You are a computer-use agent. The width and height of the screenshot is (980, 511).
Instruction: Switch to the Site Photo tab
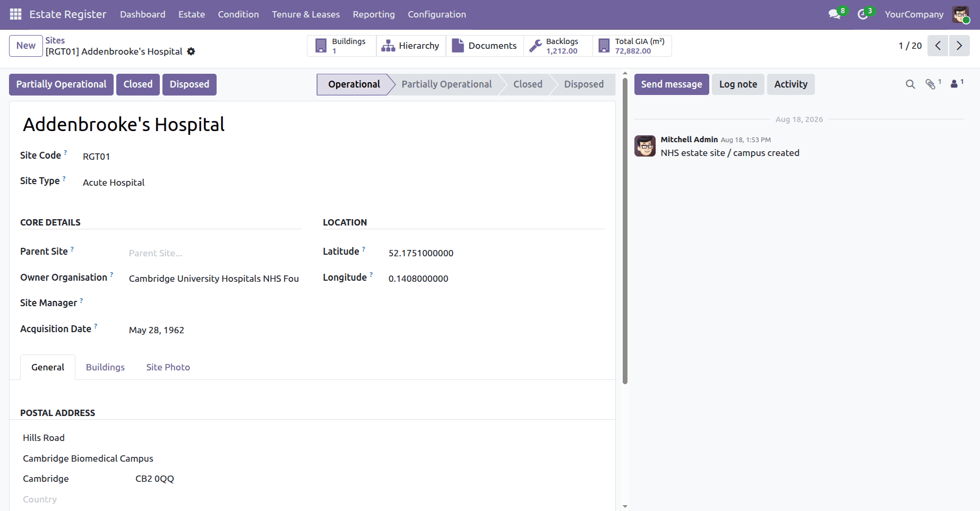168,367
